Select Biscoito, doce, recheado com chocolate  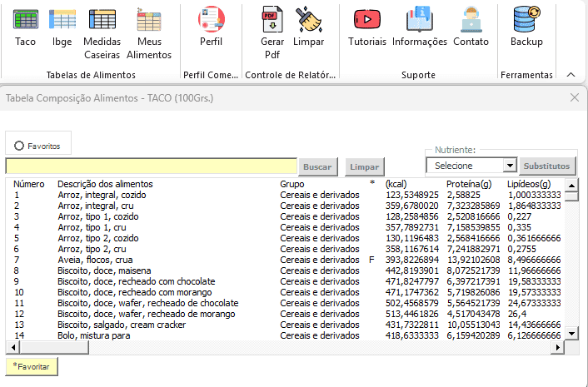tap(285, 281)
